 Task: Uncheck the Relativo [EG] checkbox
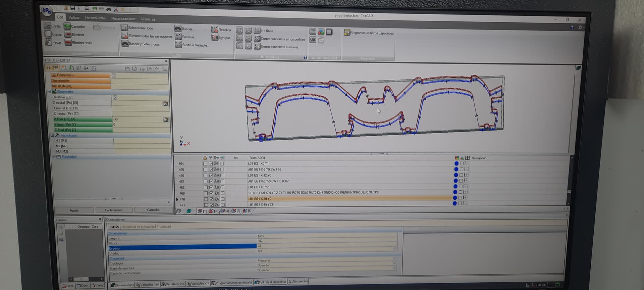point(115,97)
